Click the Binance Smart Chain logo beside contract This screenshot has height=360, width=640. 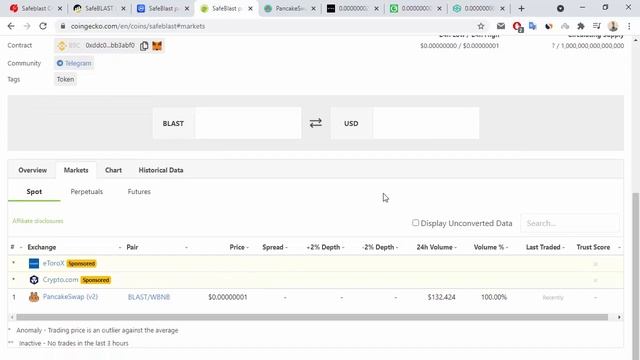(x=62, y=46)
